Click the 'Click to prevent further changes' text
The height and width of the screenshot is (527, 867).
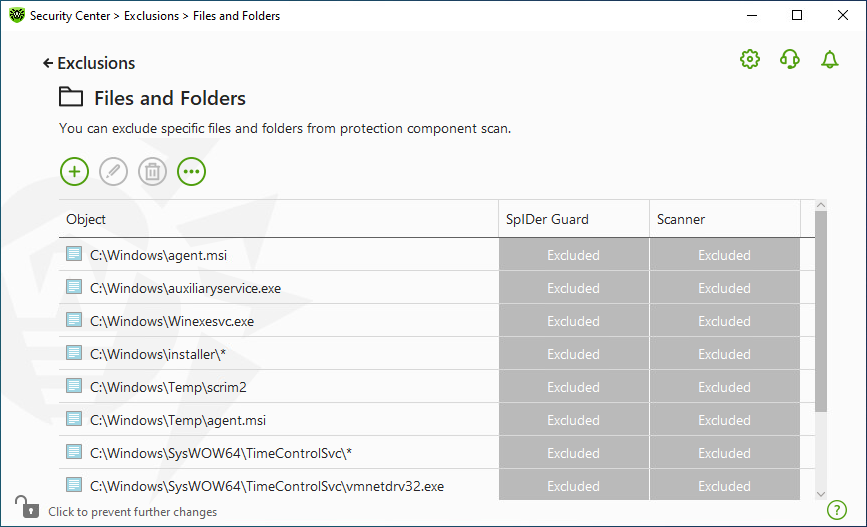pyautogui.click(x=133, y=512)
